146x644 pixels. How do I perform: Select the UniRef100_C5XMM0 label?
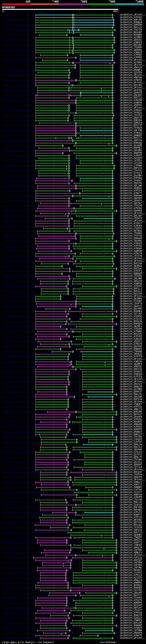[x=131, y=47]
